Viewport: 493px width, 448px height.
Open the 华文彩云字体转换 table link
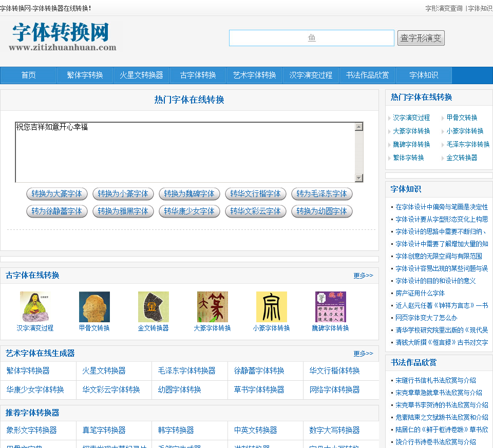tap(111, 390)
